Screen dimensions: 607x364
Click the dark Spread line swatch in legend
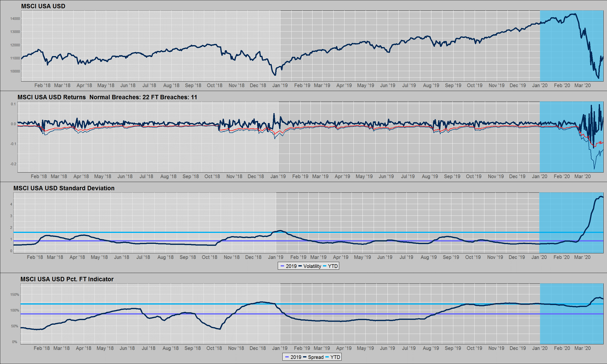tap(305, 357)
